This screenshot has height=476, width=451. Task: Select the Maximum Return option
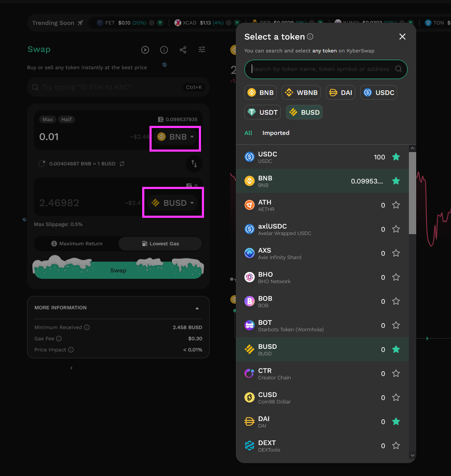tap(77, 244)
